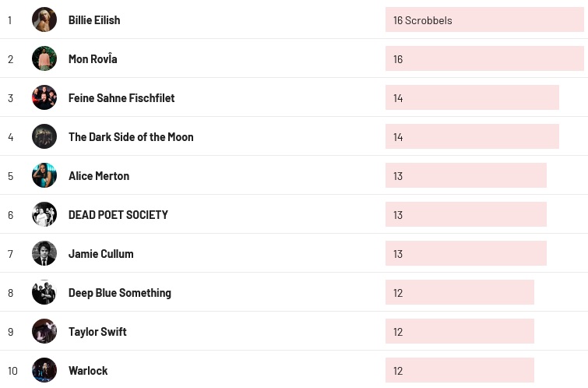588x388 pixels.
Task: Click the 16 Scrobbels bar for Billie Eilish
Action: tap(484, 20)
